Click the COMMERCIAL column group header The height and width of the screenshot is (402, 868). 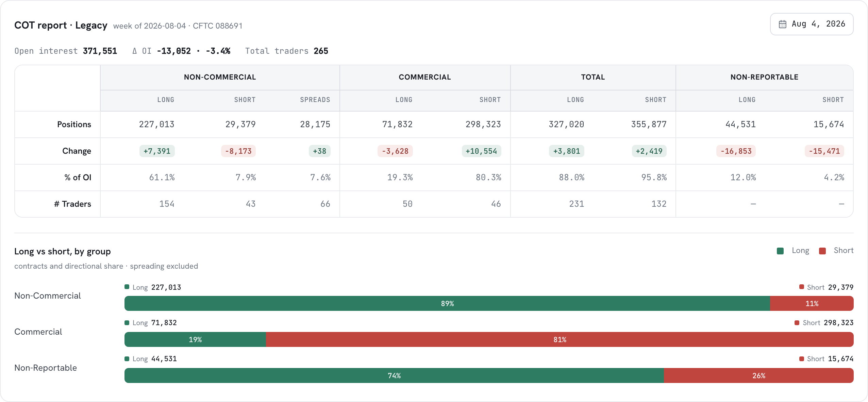click(425, 77)
